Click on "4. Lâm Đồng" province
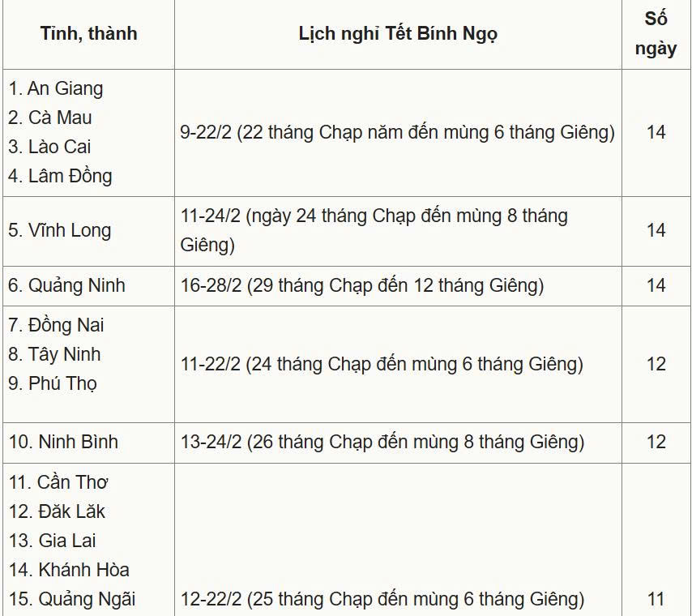Viewport: 692px width, 616px height. pyautogui.click(x=60, y=176)
